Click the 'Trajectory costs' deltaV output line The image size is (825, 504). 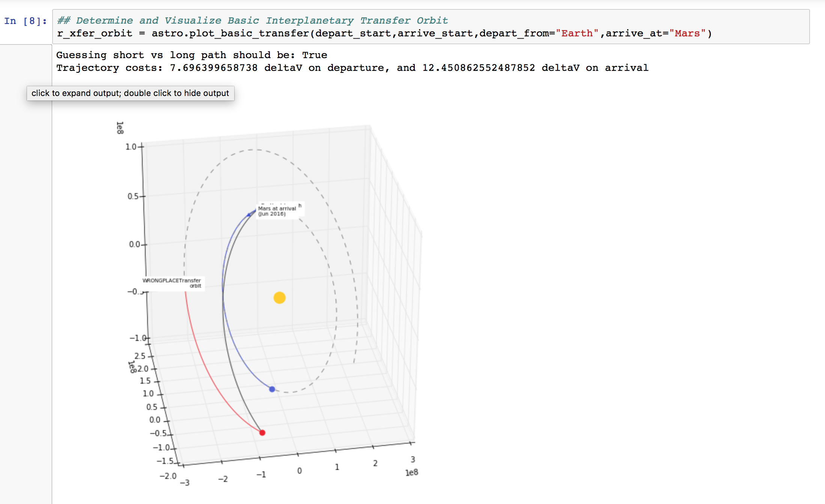[x=352, y=68]
